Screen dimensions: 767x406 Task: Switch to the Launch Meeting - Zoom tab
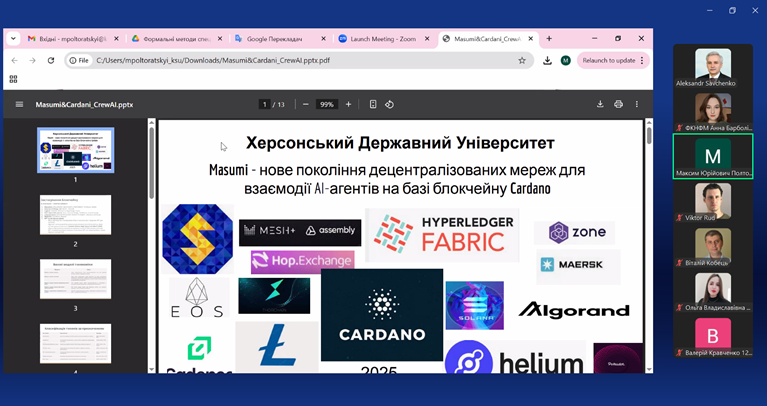click(384, 39)
